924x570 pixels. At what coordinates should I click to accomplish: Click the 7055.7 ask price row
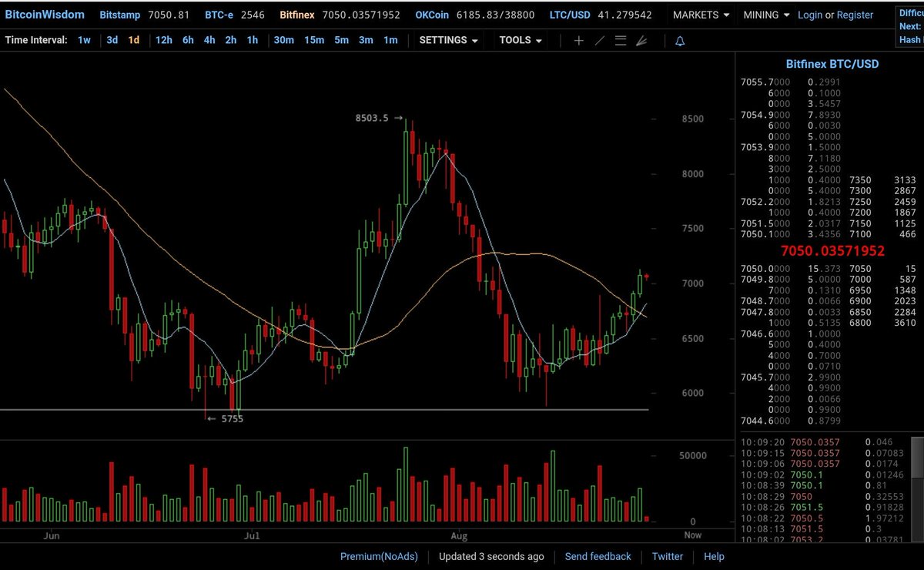click(791, 82)
